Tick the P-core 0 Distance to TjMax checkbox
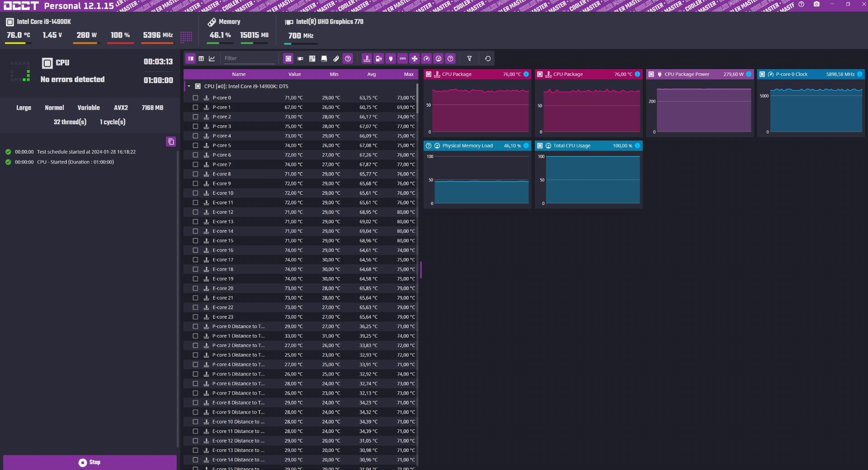868x470 pixels. click(x=195, y=326)
